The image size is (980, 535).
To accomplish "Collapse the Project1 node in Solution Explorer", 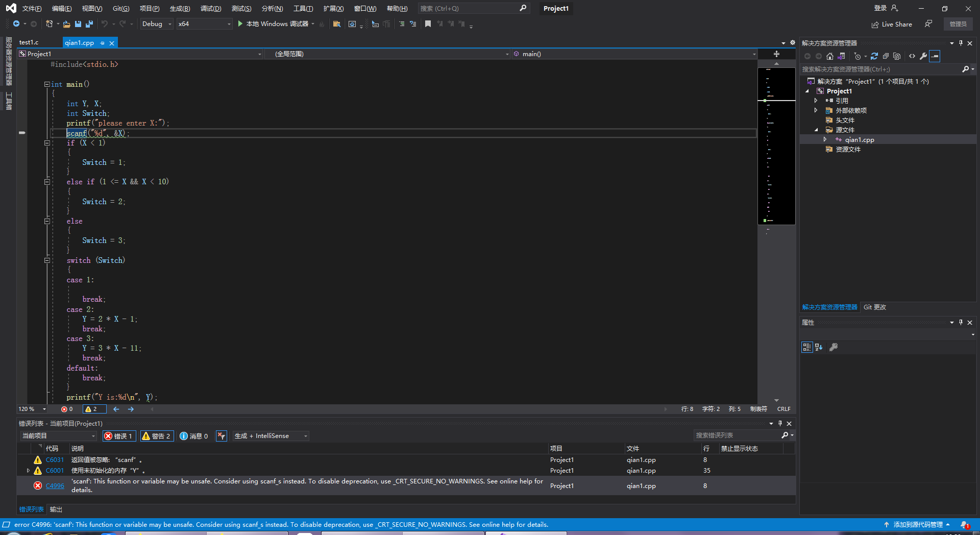I will 807,91.
